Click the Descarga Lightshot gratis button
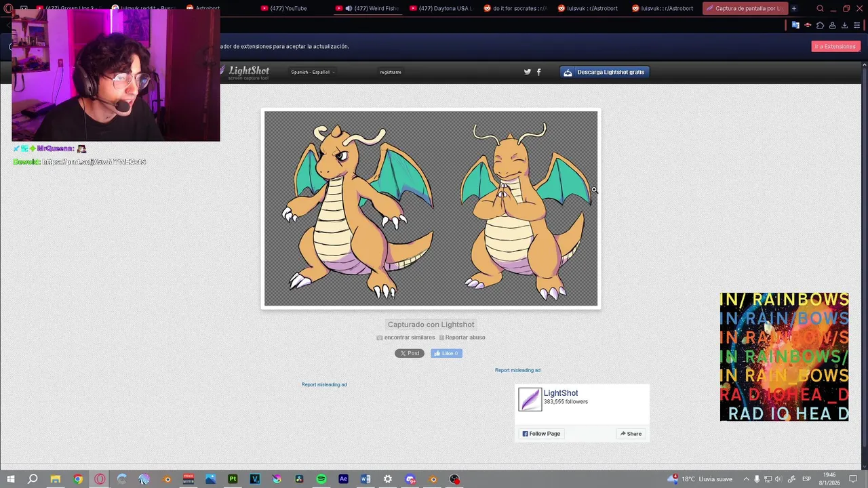Screen dimensions: 868x488 [x=604, y=72]
